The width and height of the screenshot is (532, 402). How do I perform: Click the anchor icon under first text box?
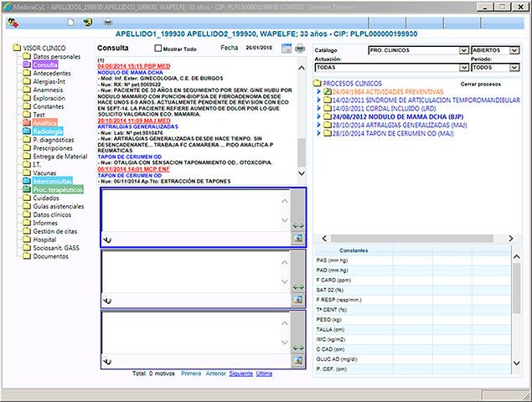click(x=106, y=240)
